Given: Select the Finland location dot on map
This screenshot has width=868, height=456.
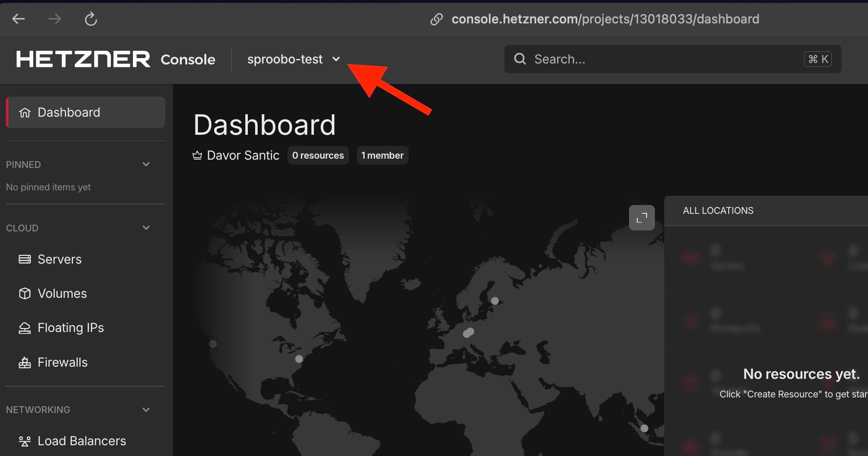Looking at the screenshot, I should click(495, 301).
